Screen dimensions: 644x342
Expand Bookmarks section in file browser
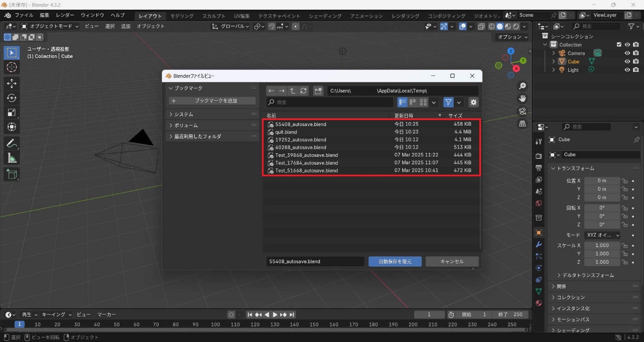pos(213,88)
